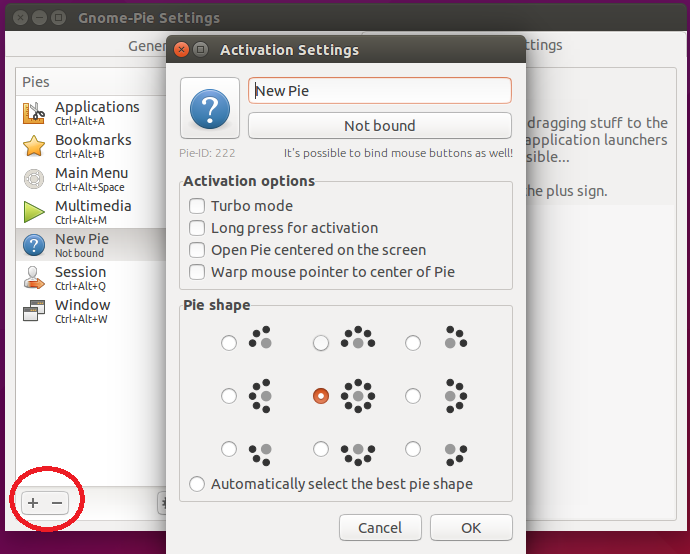Screen dimensions: 690x554
Task: Select bottom half pie shape radio
Action: pyautogui.click(x=321, y=449)
